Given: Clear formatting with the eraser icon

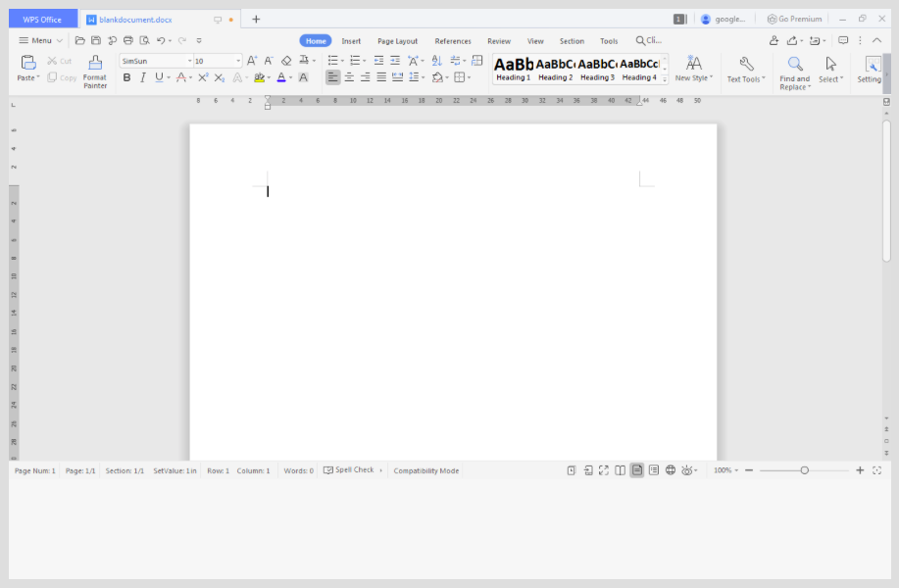Looking at the screenshot, I should click(x=286, y=61).
